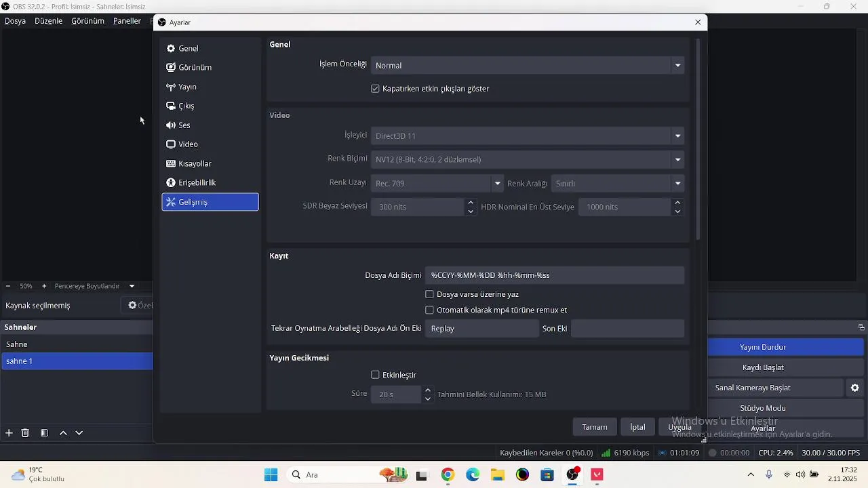Move scene down with arrow icon
This screenshot has width=868, height=488.
coord(79,433)
